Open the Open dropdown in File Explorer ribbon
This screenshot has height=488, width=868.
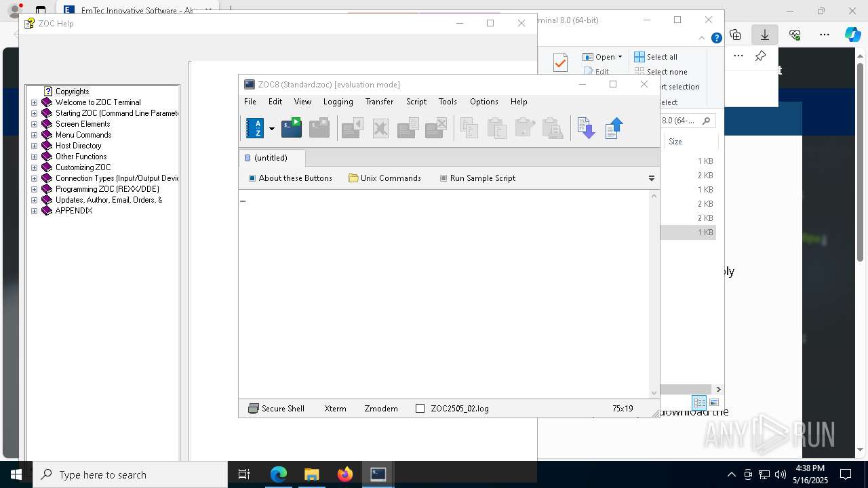[x=602, y=57]
